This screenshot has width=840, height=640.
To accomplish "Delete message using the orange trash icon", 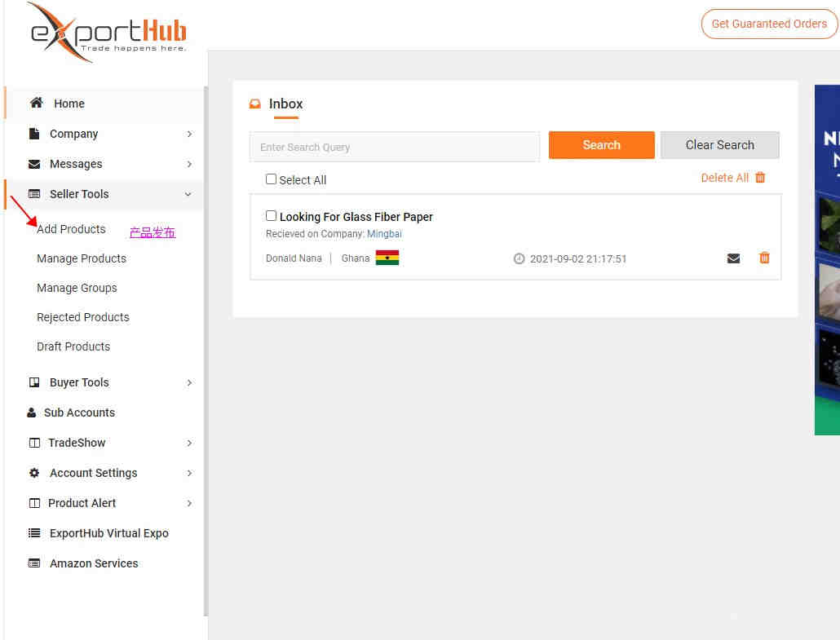I will pos(764,258).
